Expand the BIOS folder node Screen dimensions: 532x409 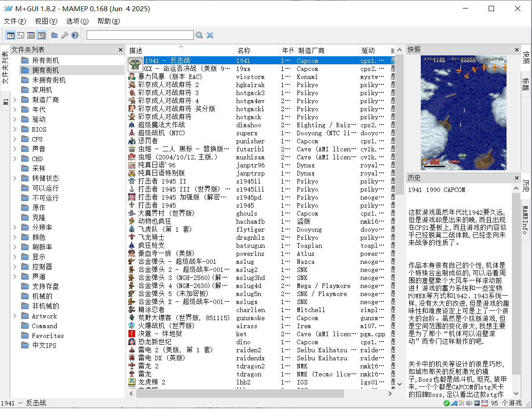[15, 129]
